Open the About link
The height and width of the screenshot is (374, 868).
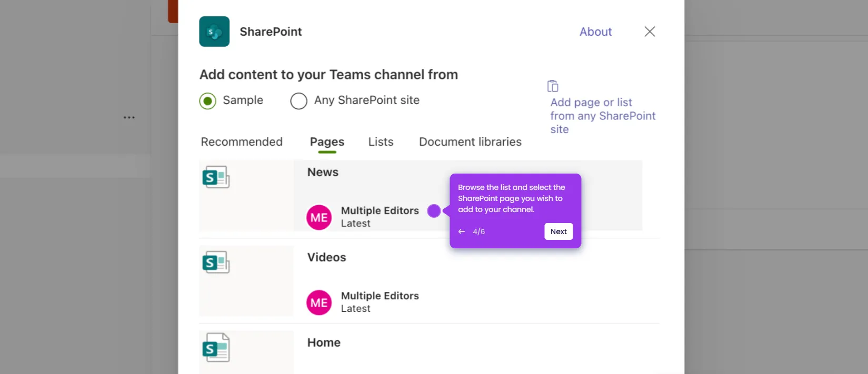(x=595, y=32)
